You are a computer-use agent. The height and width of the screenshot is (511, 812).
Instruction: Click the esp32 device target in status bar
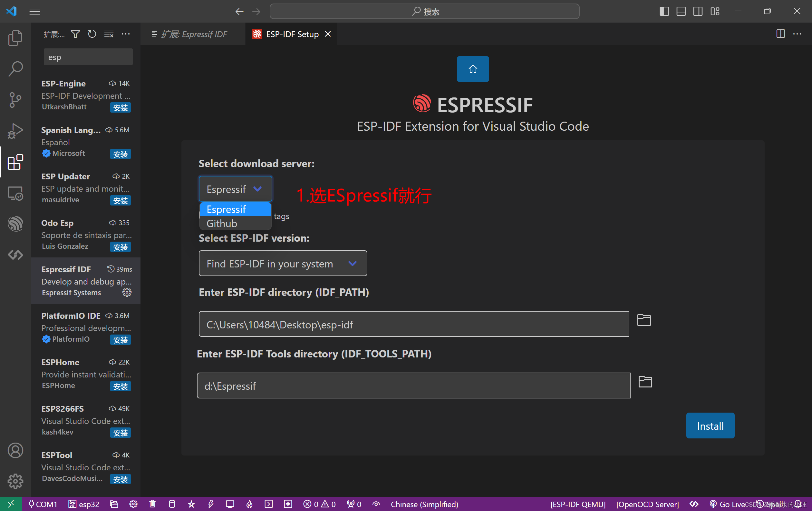coord(84,504)
